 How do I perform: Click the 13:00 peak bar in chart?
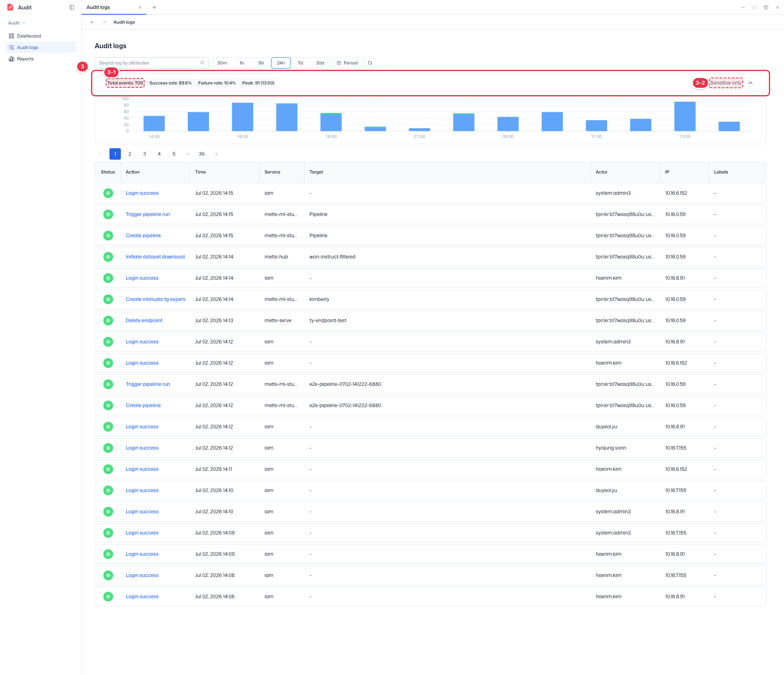[x=685, y=116]
